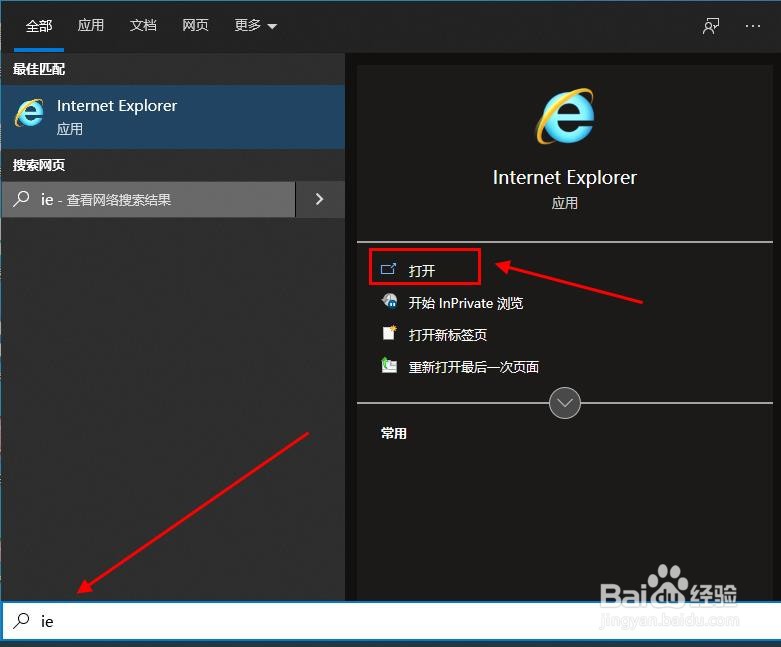
Task: Select Internet Explorer best match result
Action: coord(173,117)
